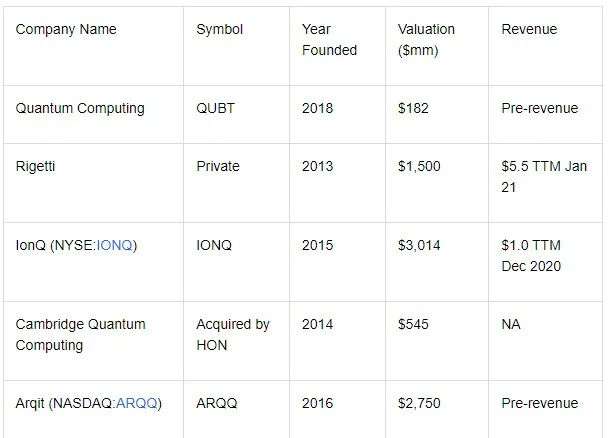Select the Acquired by HON symbol cell
615x438 pixels.
pos(233,334)
